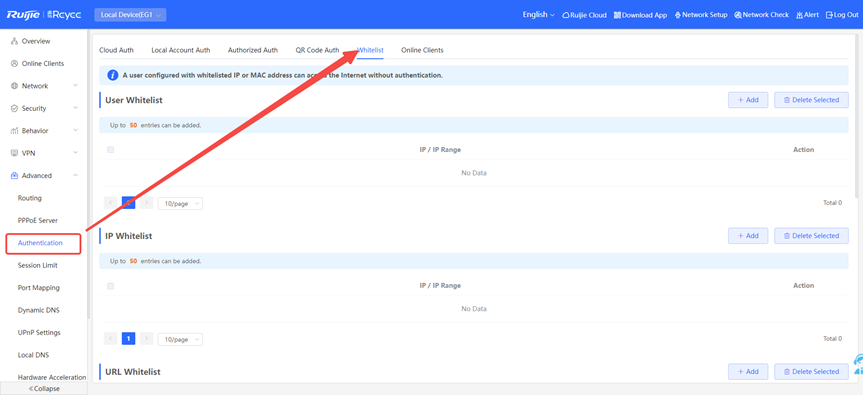
Task: Open Online Clients in the sidebar
Action: 43,64
